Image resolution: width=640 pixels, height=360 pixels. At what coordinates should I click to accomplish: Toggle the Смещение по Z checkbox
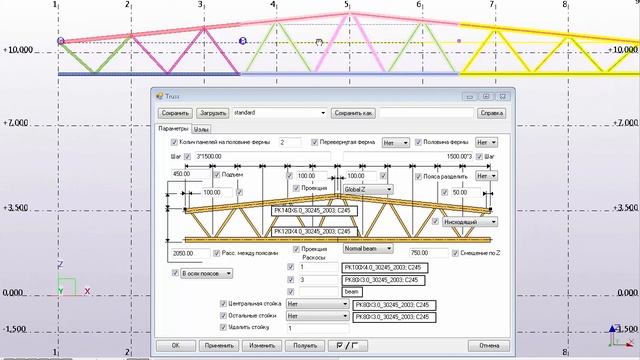click(455, 253)
